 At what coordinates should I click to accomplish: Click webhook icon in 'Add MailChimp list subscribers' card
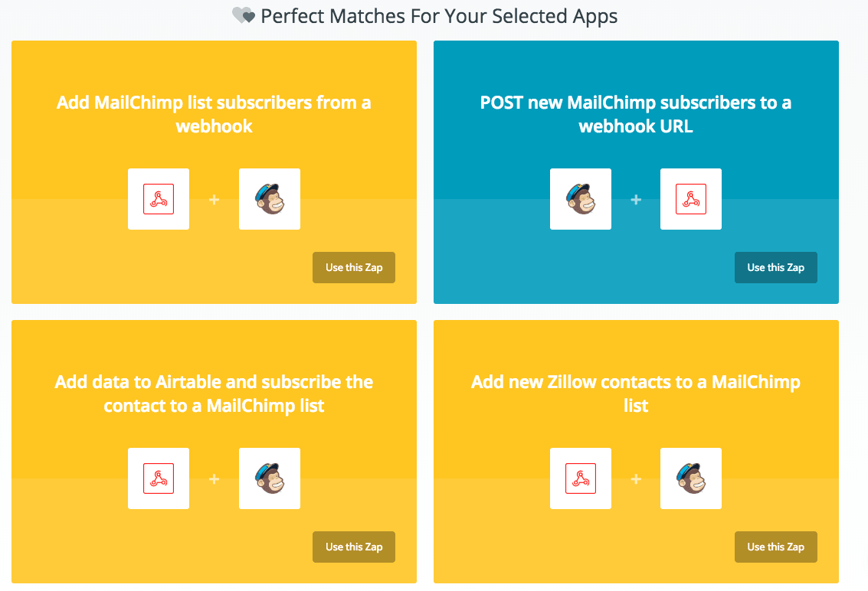[x=159, y=199]
